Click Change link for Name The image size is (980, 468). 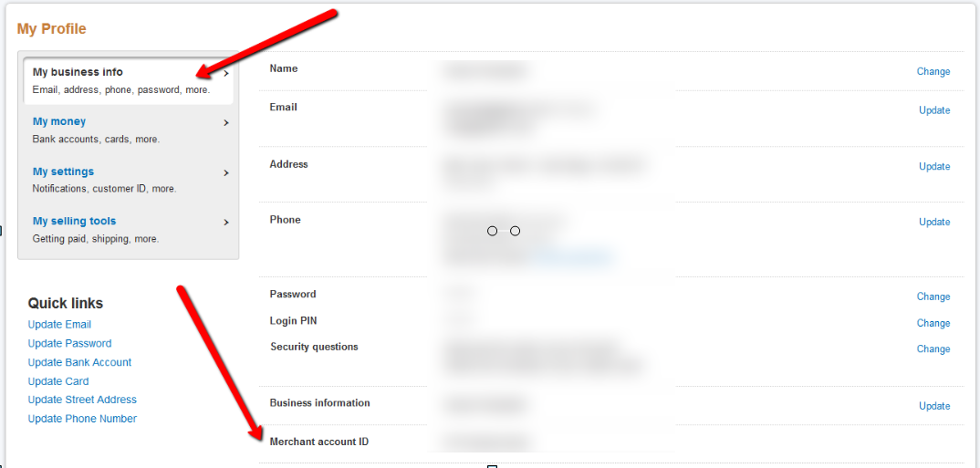tap(933, 71)
